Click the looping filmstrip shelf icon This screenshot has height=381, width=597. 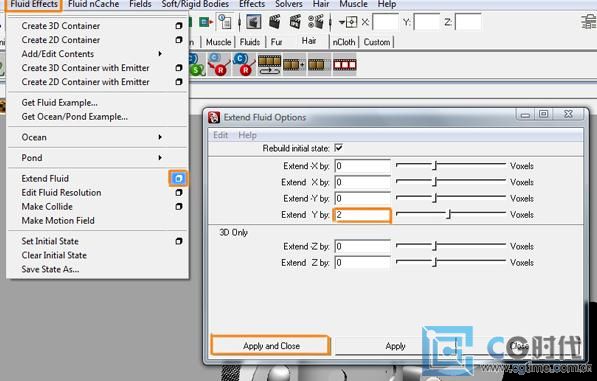[x=269, y=65]
